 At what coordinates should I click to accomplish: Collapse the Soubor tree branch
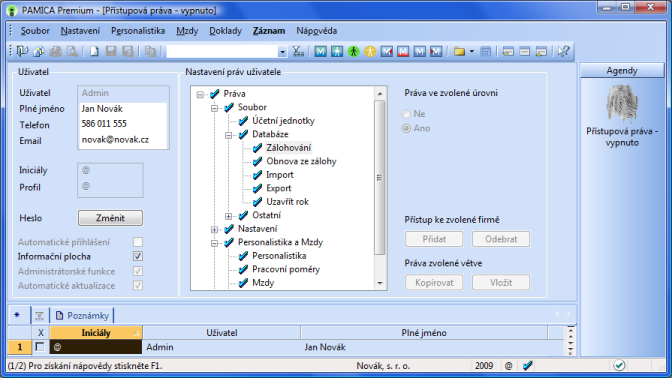[x=214, y=108]
